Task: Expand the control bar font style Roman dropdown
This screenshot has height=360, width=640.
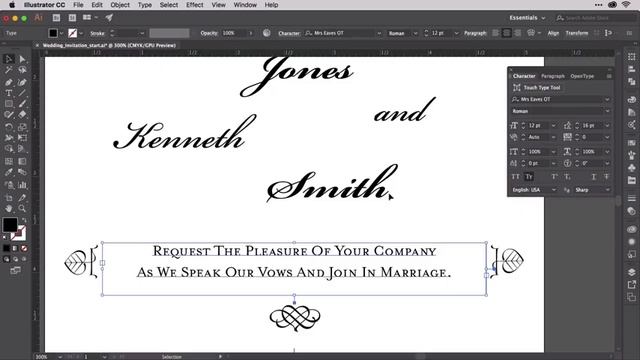Action: [x=415, y=33]
